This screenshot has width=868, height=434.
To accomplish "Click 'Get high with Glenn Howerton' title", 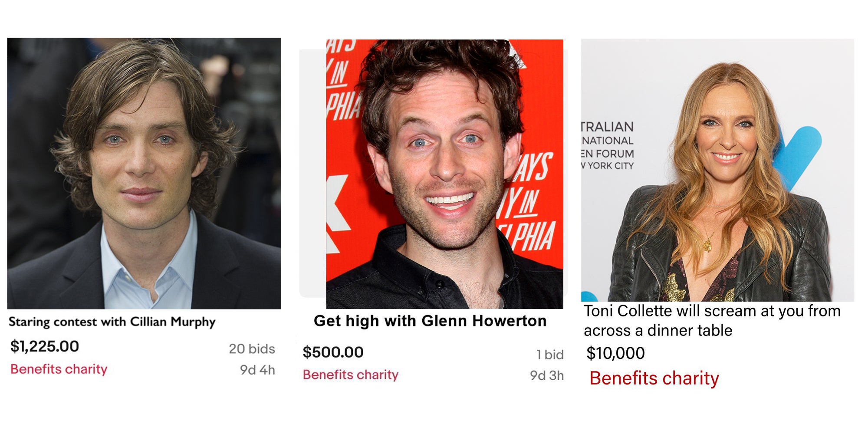I will pos(430,321).
